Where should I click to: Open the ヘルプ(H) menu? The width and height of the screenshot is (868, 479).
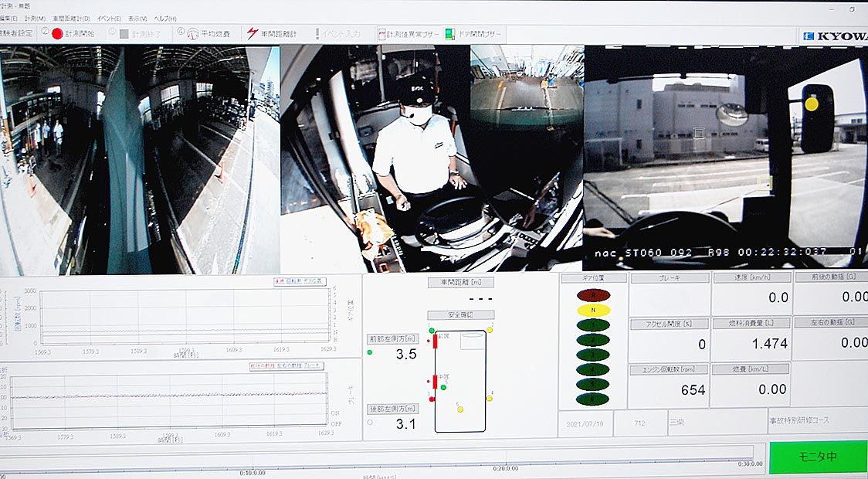[x=164, y=18]
